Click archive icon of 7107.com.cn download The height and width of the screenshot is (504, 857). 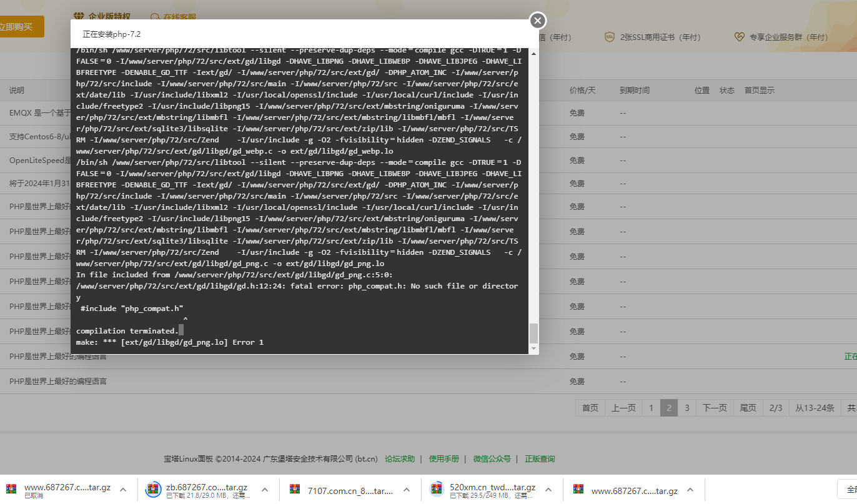[294, 490]
